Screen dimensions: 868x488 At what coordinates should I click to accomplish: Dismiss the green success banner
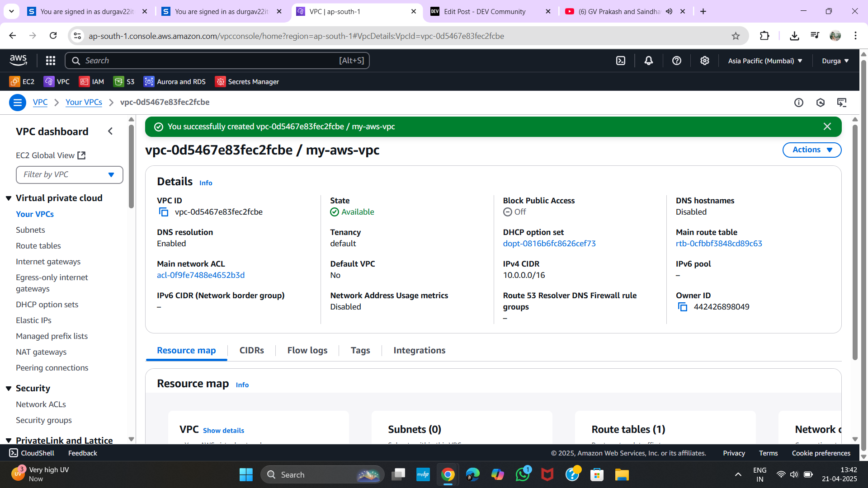(x=827, y=127)
